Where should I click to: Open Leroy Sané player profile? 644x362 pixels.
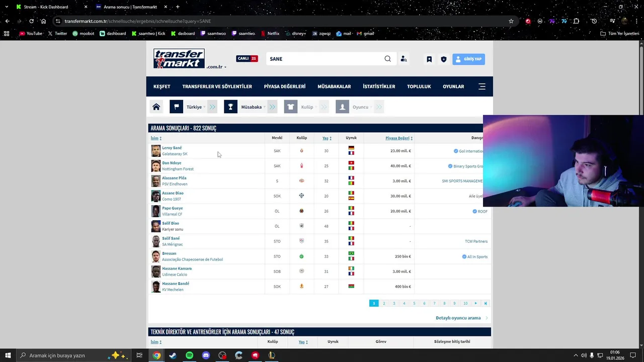(172, 148)
